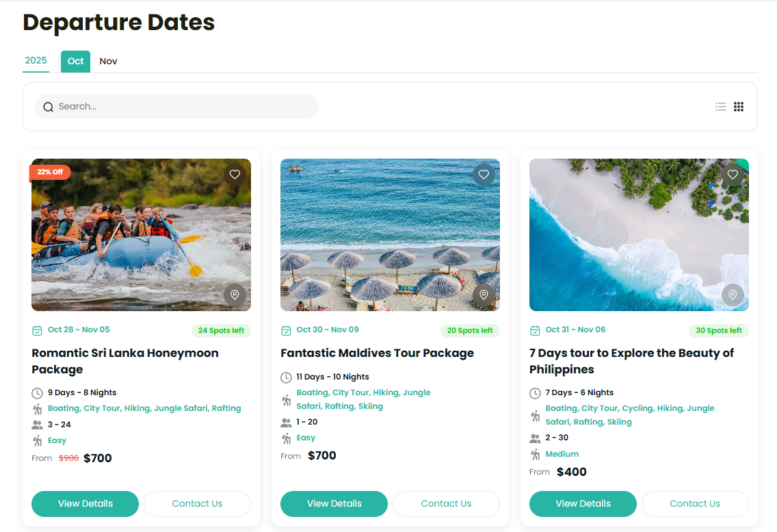Select the 2025 year tab
This screenshot has height=532, width=777.
pos(36,61)
